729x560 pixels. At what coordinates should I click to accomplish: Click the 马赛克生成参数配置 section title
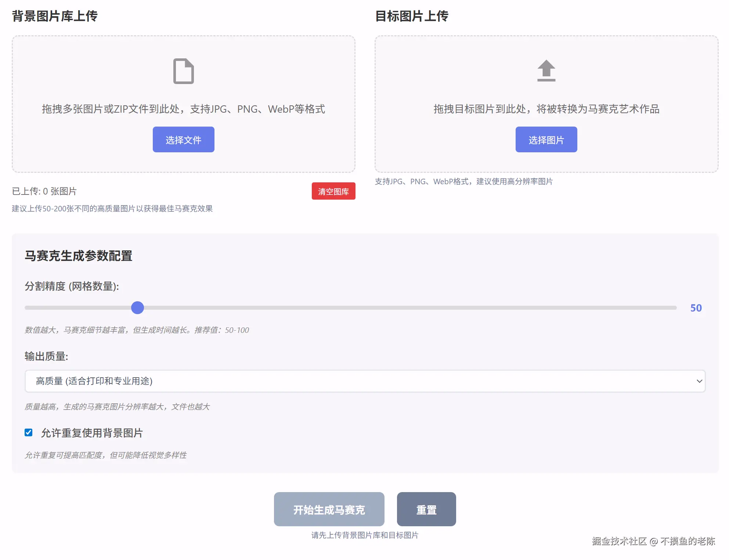tap(79, 256)
